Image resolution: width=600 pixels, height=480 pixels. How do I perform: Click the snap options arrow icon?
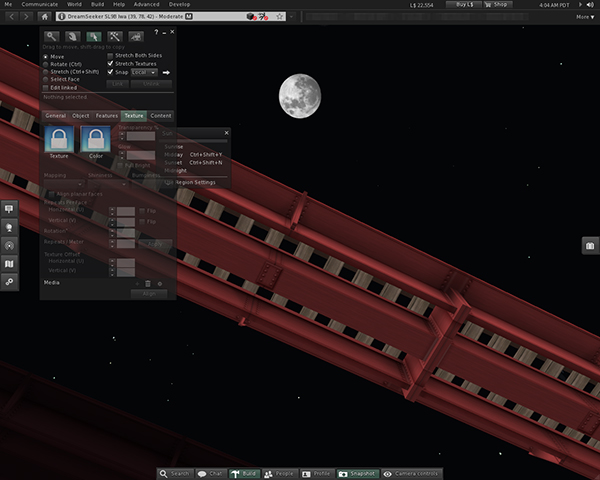click(166, 72)
